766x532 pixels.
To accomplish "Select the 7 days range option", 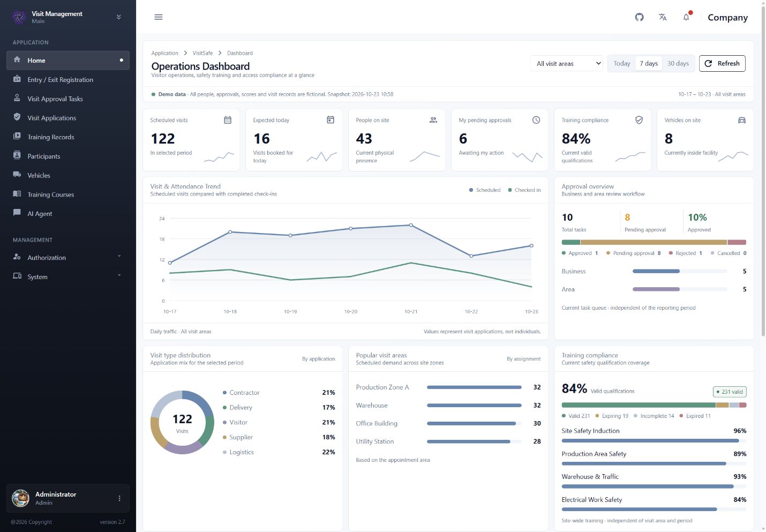I will [649, 63].
